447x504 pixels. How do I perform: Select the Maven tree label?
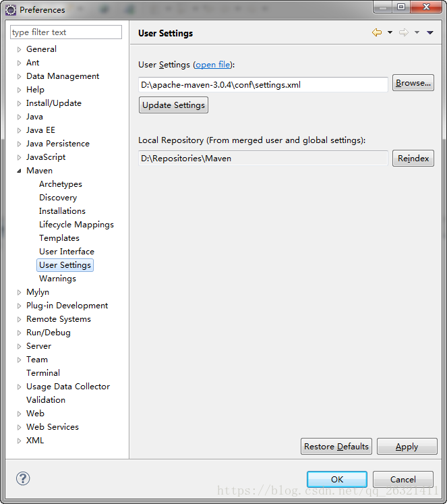point(39,171)
